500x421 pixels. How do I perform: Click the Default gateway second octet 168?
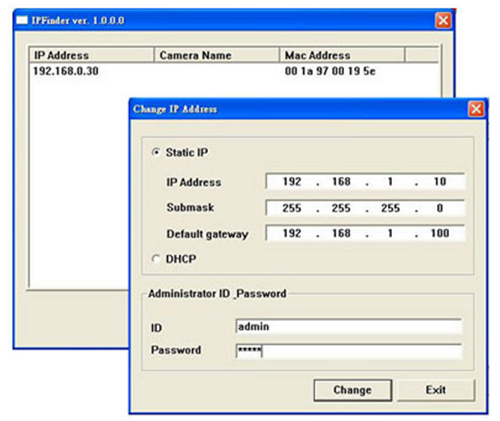click(341, 233)
